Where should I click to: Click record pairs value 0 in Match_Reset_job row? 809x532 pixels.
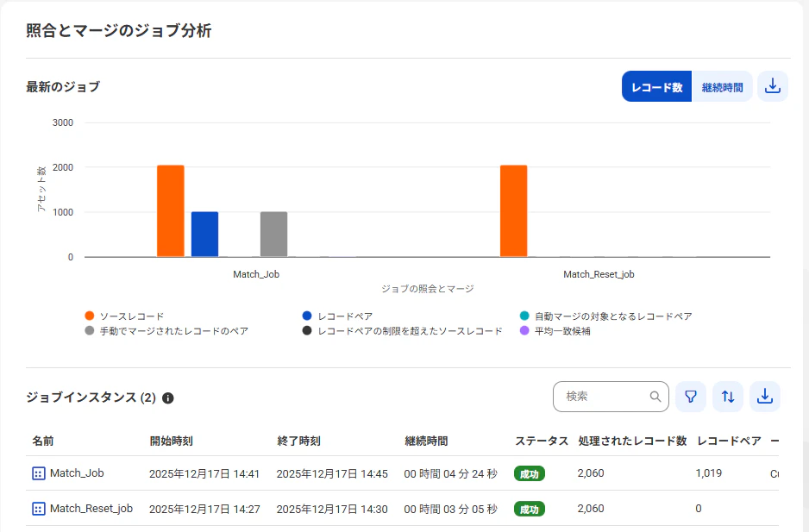pos(699,509)
